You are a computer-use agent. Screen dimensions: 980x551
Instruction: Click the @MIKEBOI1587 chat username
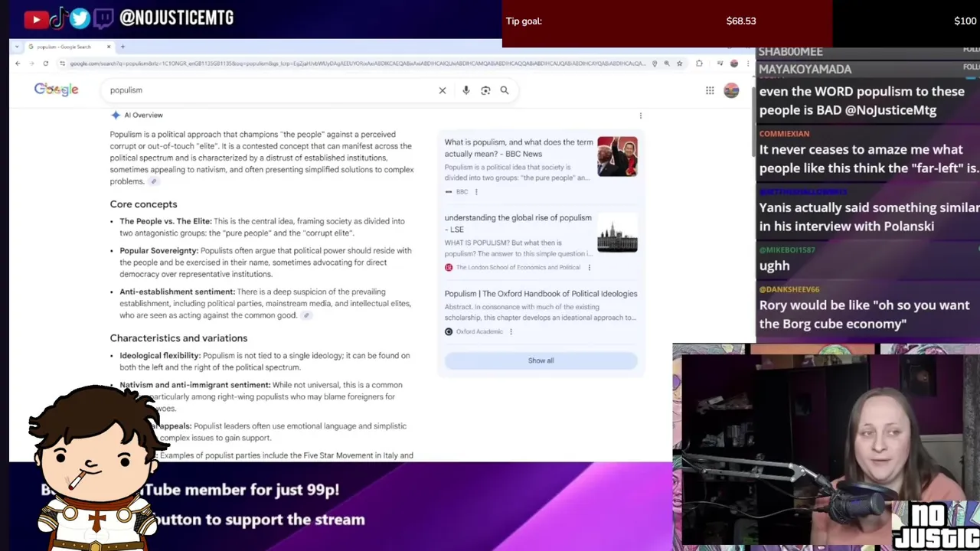(787, 250)
